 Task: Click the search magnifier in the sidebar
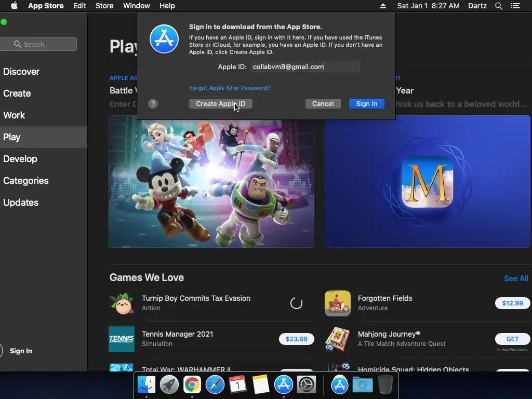click(x=17, y=44)
